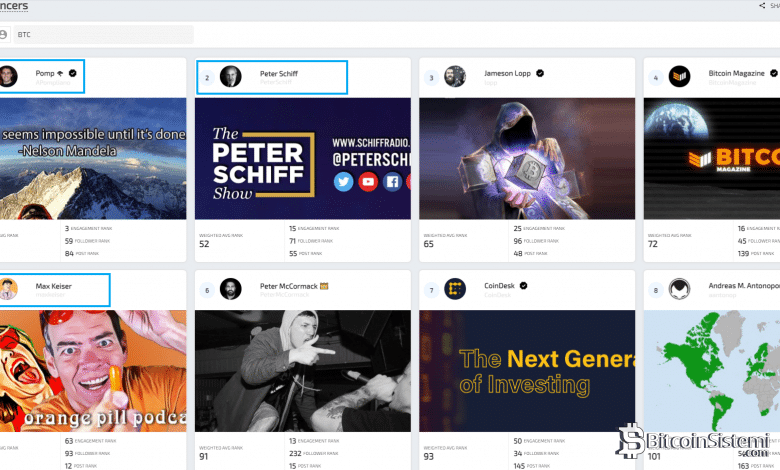
Task: Open the Peter Schiff Show banner image
Action: tap(302, 158)
